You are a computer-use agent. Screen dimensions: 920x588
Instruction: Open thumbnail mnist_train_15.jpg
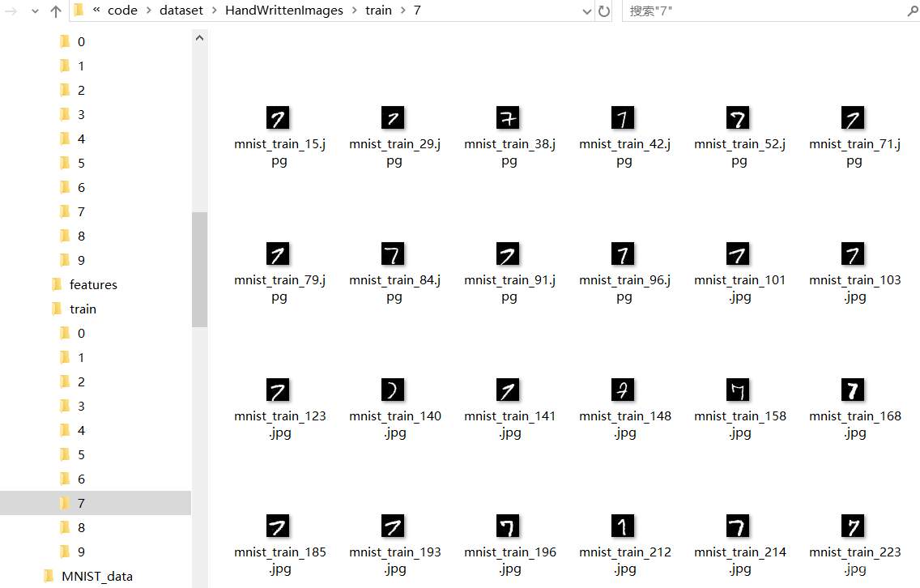(278, 118)
